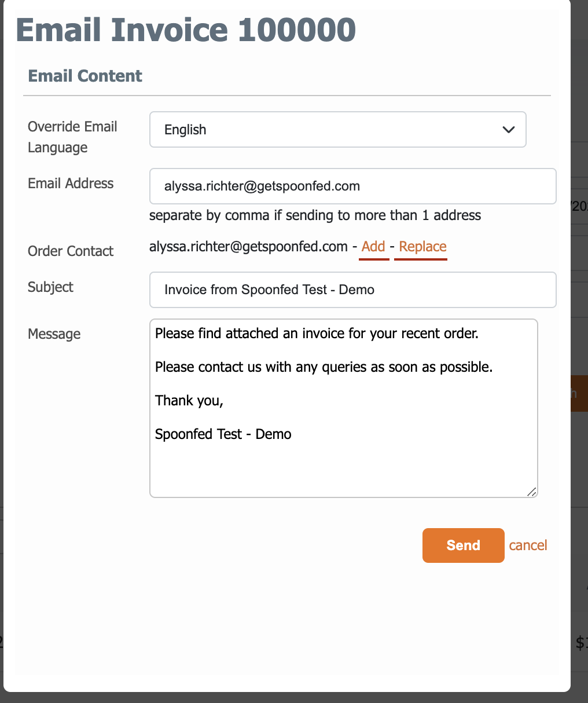
Task: Send the invoice email
Action: 463,545
